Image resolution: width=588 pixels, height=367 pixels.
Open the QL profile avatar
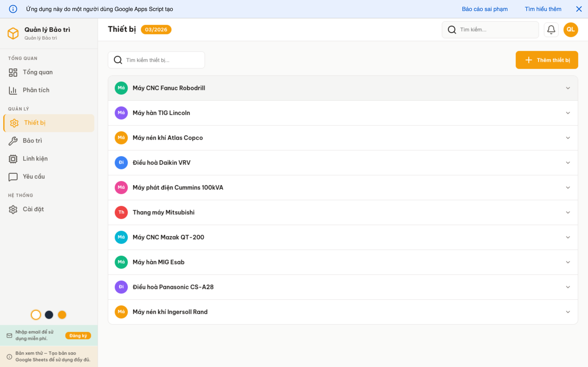570,29
